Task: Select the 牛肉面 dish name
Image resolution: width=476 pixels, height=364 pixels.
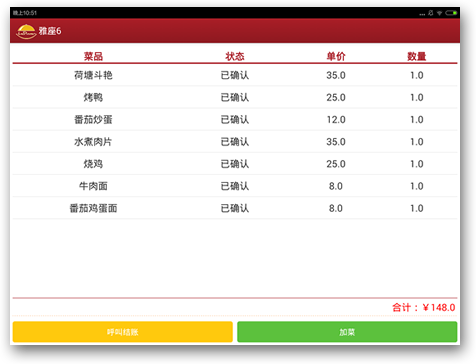Action: coord(93,186)
